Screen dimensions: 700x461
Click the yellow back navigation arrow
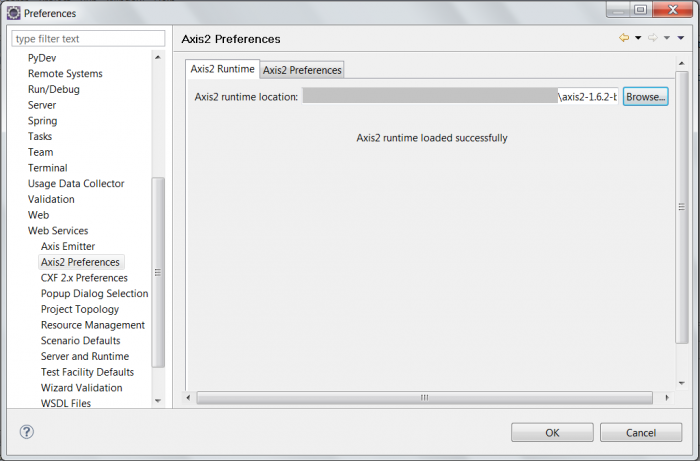click(624, 38)
